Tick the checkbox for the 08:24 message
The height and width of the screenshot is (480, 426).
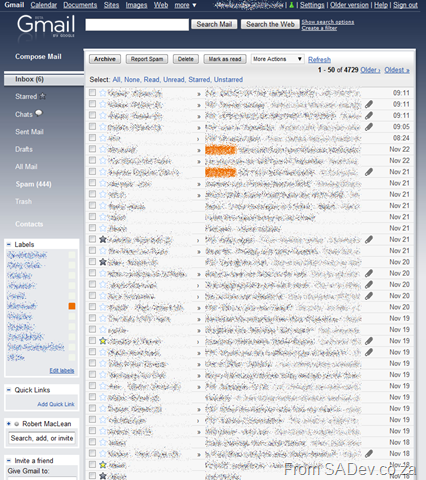(x=92, y=138)
